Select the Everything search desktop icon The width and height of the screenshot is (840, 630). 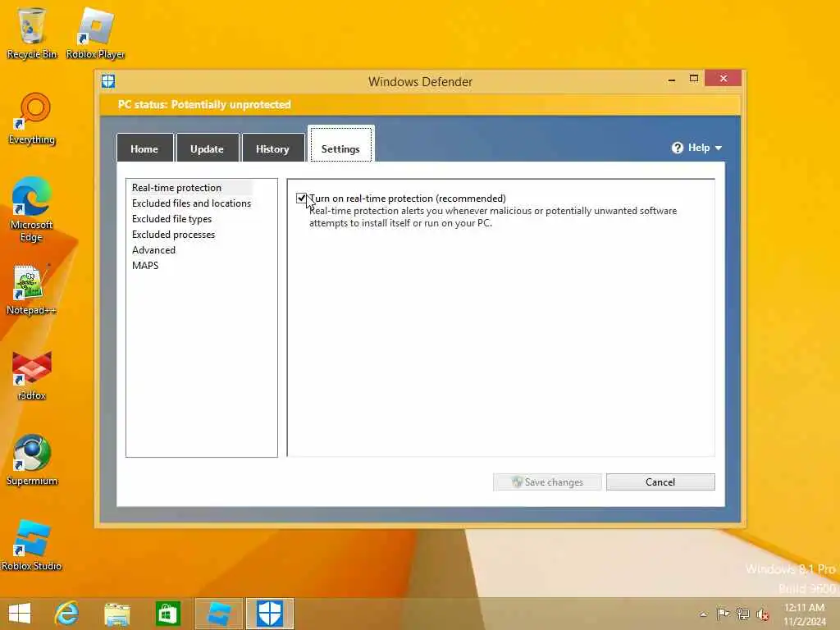[x=32, y=118]
